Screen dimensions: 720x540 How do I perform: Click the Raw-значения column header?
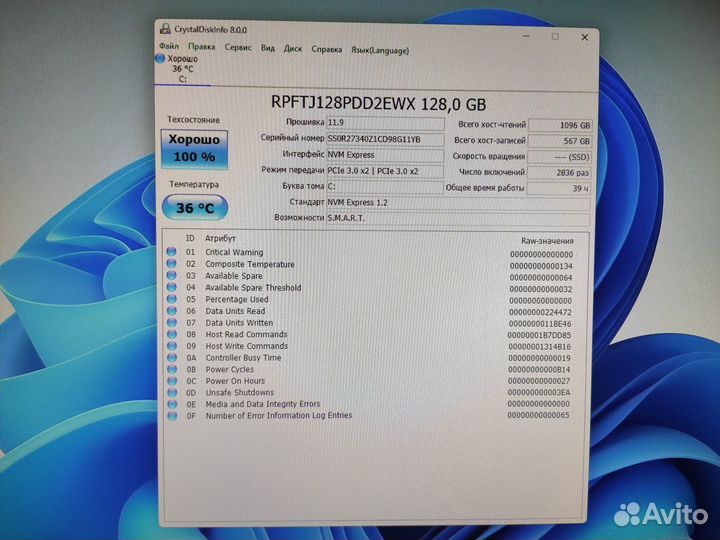click(547, 241)
